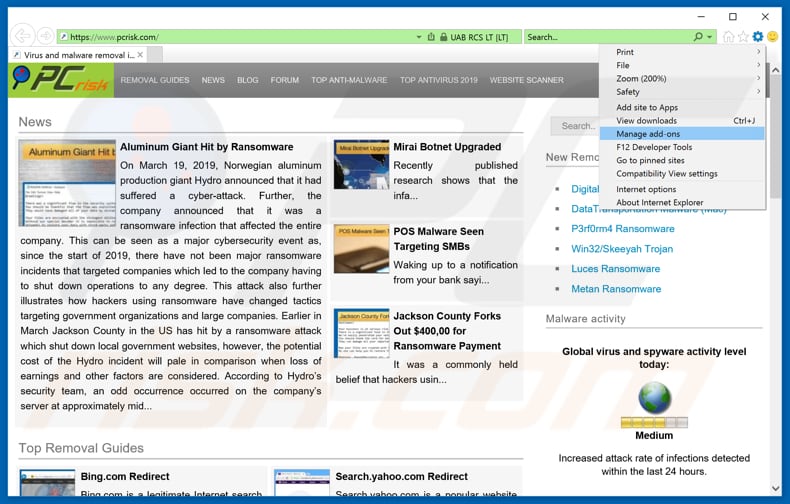The image size is (790, 504).
Task: Open NEWS nav item
Action: click(213, 80)
